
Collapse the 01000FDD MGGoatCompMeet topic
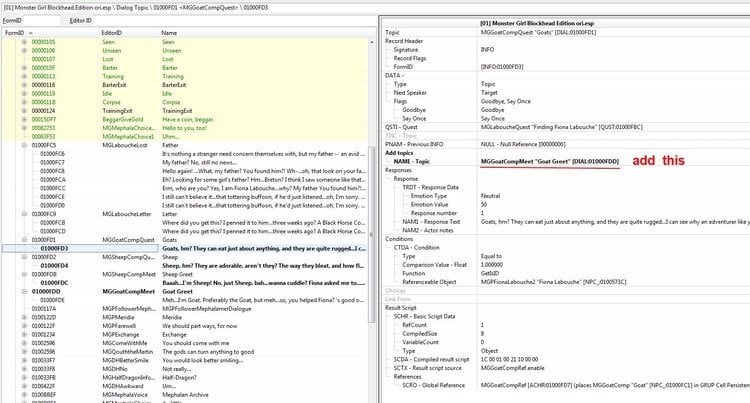tap(24, 292)
